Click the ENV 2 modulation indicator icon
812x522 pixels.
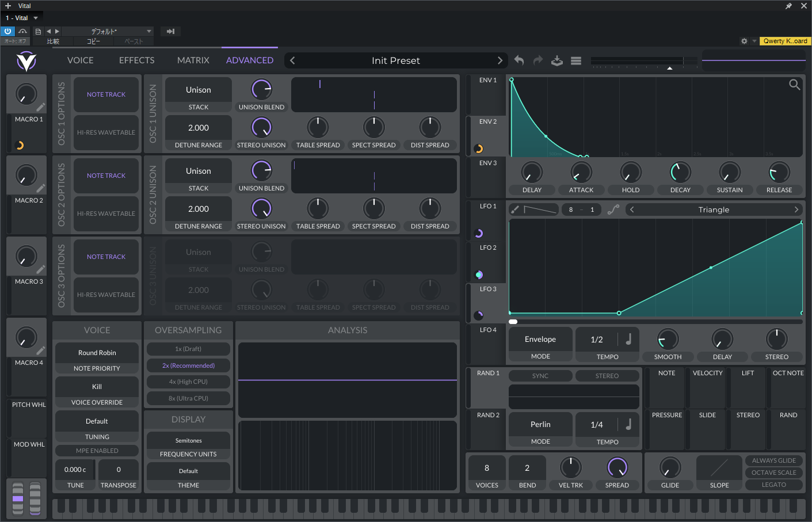point(479,148)
